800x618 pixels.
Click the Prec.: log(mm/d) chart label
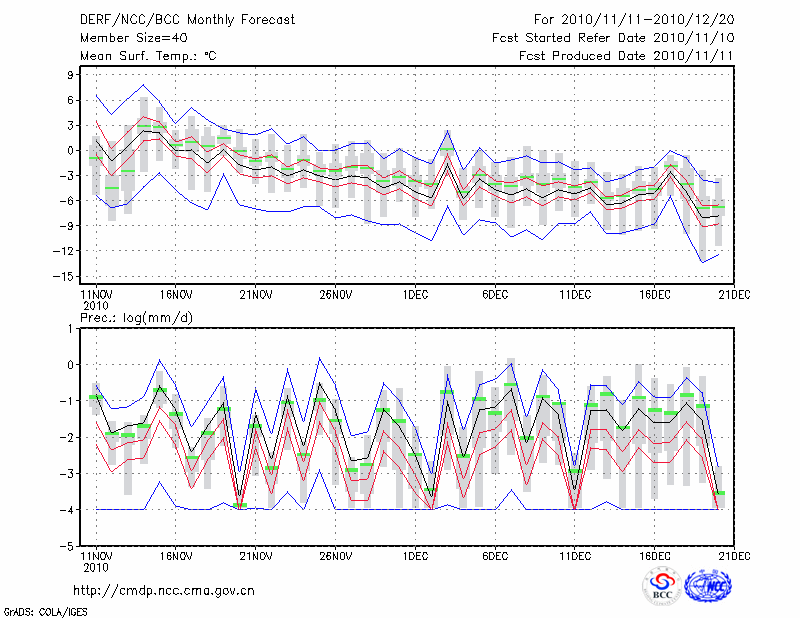click(137, 317)
